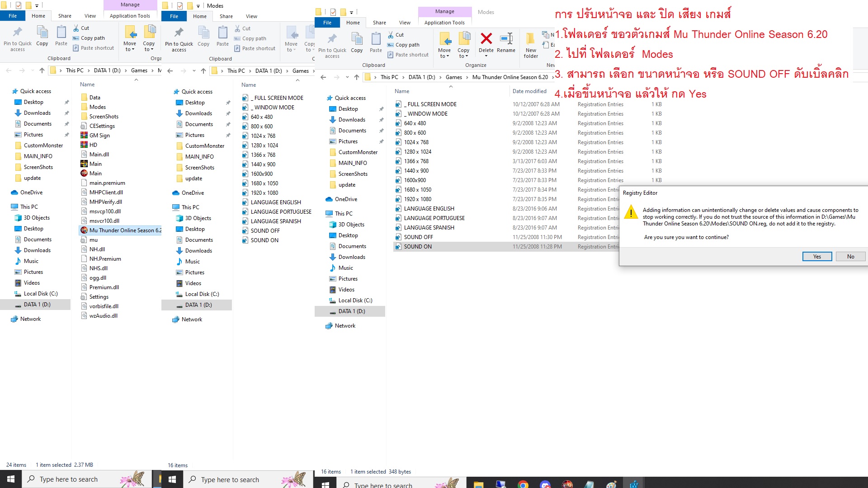This screenshot has width=868, height=488.
Task: Click back arrow in right window
Action: (x=323, y=77)
